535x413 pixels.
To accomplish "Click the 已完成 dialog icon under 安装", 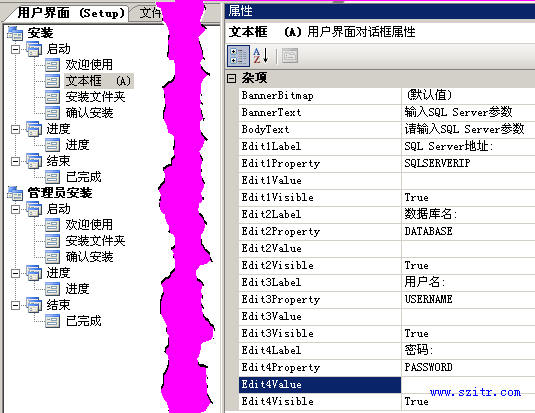I will pyautogui.click(x=52, y=177).
